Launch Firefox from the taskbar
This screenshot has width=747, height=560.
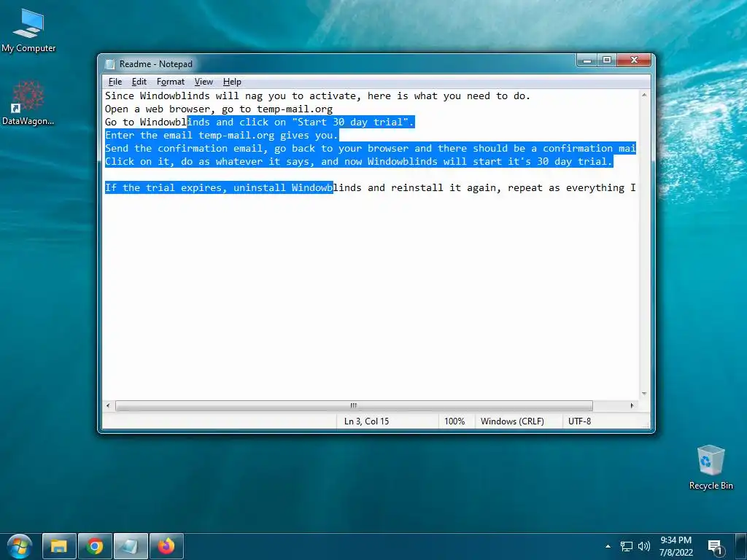(166, 546)
